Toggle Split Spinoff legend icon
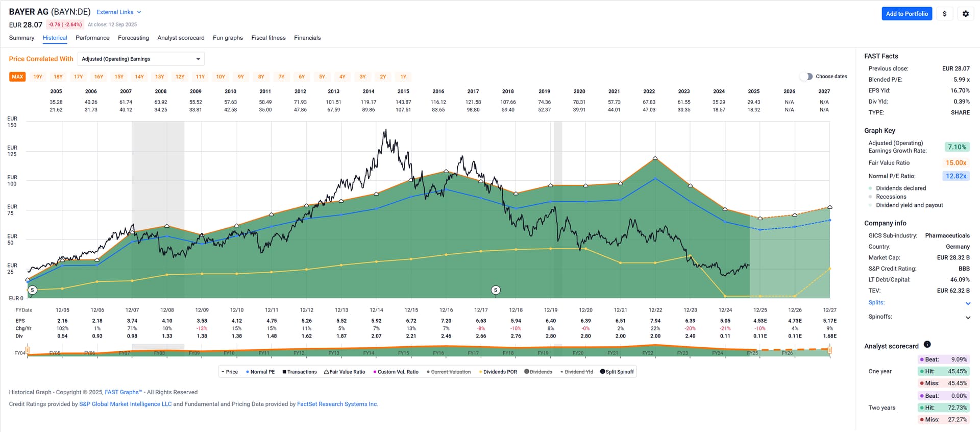 click(603, 372)
